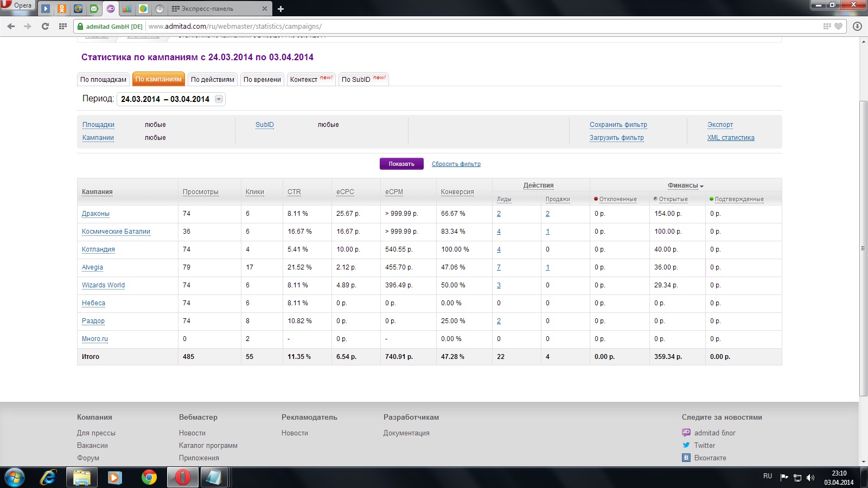Open the Wizards World campaign link
Image resolution: width=868 pixels, height=488 pixels.
[103, 285]
